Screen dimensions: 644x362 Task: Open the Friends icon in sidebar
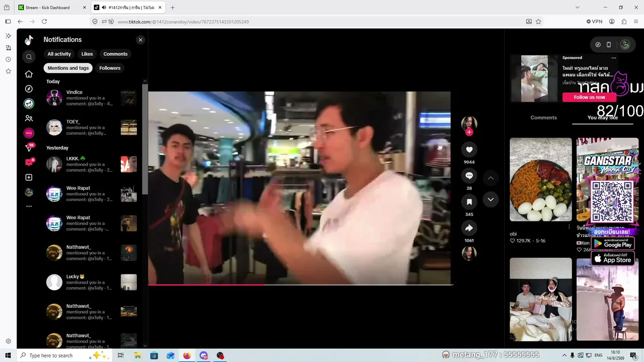(29, 119)
